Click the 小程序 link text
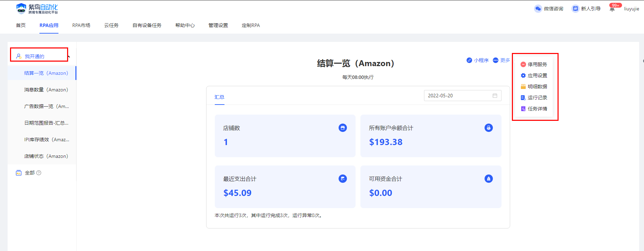The width and height of the screenshot is (644, 251). tap(481, 60)
